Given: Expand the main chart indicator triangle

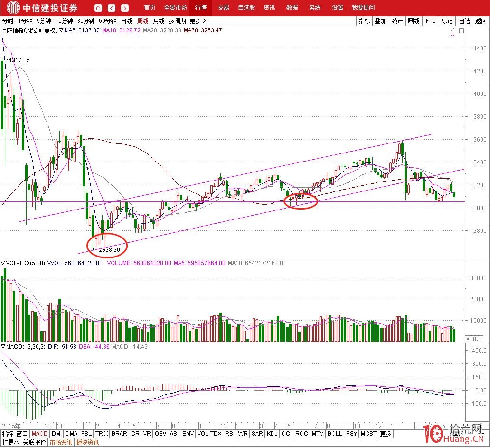Looking at the screenshot, I should pyautogui.click(x=61, y=30).
